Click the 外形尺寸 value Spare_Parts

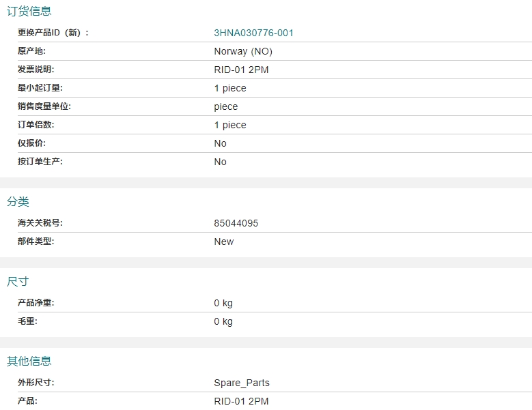241,383
